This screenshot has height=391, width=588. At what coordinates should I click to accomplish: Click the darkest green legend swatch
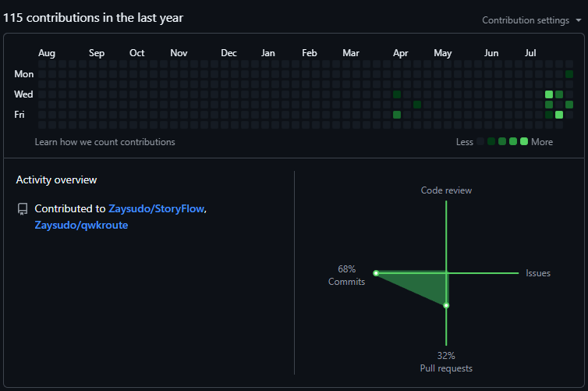click(491, 141)
